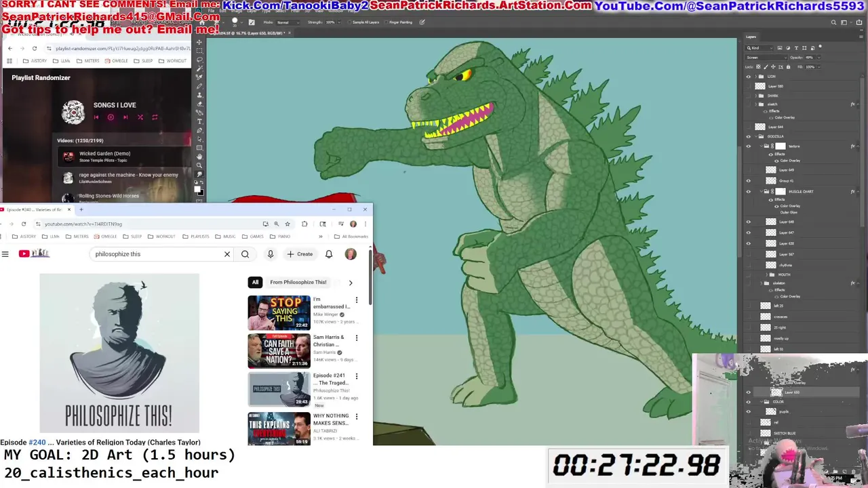Select the Zoom tool in toolbar
The image size is (868, 488).
click(x=199, y=165)
